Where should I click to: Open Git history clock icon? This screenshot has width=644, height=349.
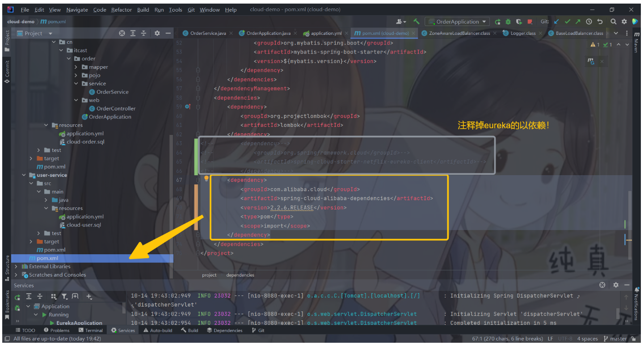(589, 21)
